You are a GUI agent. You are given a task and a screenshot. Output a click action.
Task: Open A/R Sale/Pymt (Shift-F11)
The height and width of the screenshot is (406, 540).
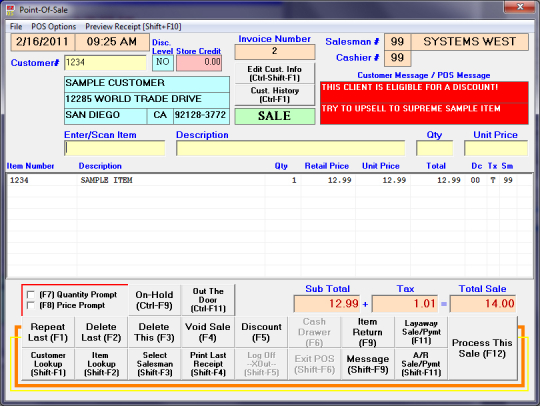(421, 364)
